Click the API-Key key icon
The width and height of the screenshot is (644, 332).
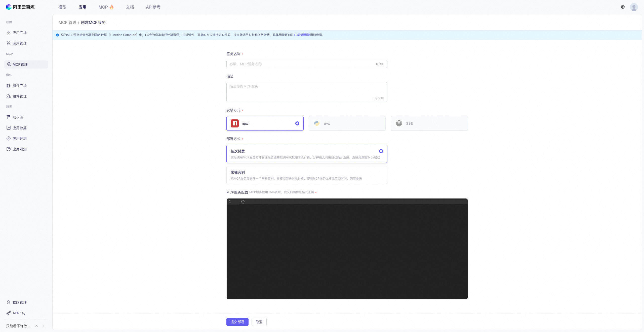click(x=9, y=313)
